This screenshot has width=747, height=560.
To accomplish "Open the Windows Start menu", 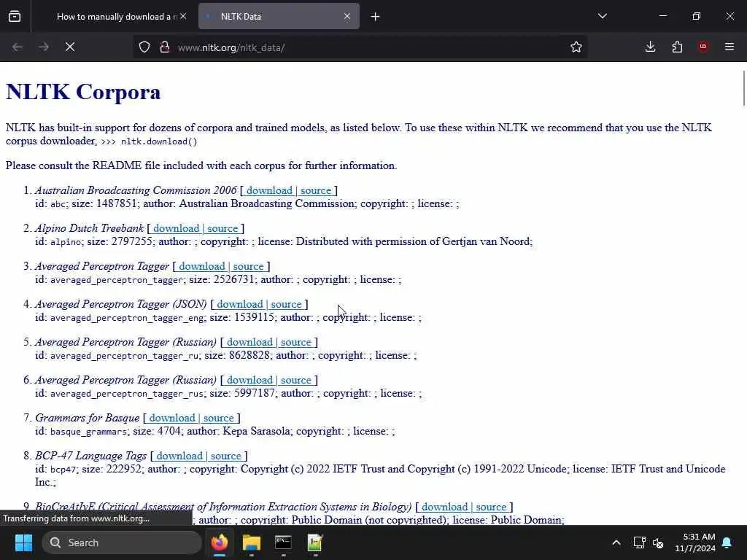I will click(23, 542).
